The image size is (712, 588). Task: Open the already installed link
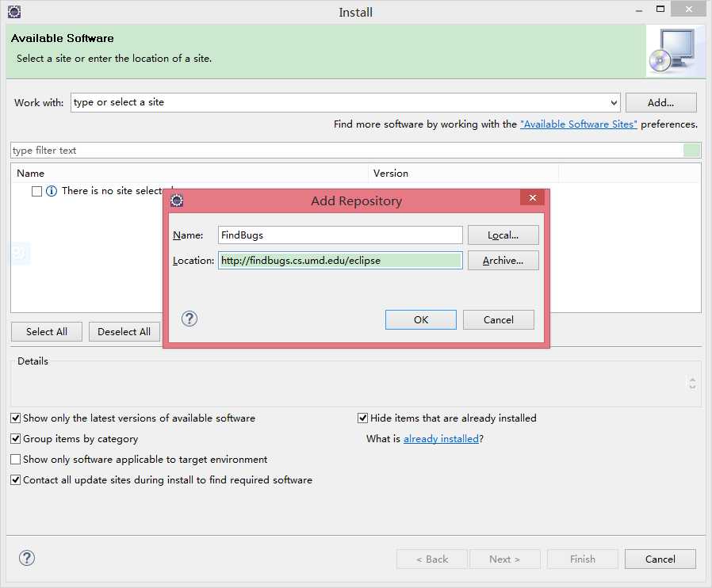tap(442, 439)
